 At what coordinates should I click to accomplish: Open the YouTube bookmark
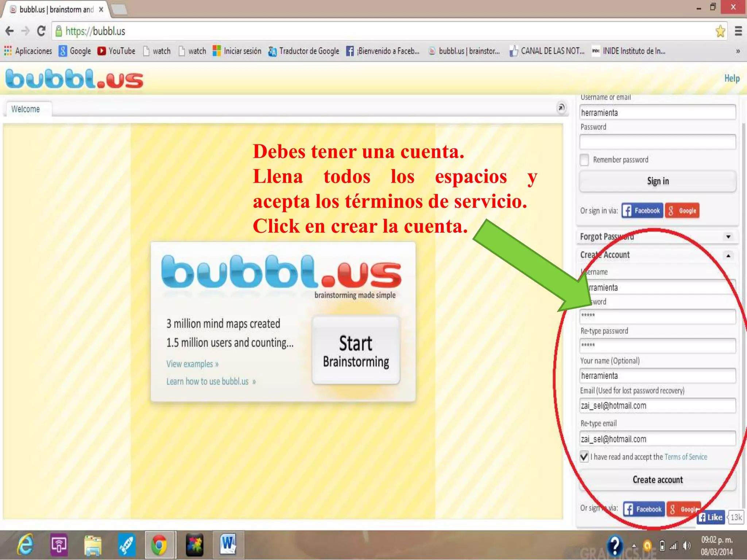116,51
